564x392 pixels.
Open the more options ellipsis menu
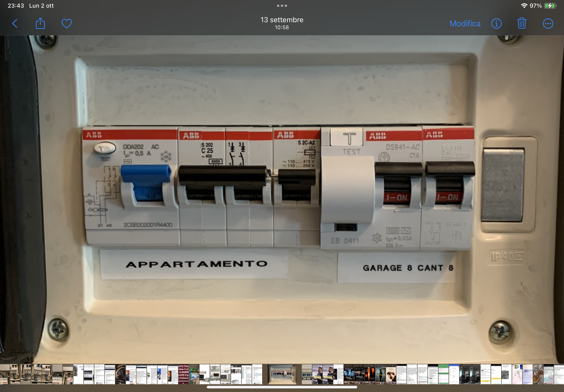click(548, 24)
